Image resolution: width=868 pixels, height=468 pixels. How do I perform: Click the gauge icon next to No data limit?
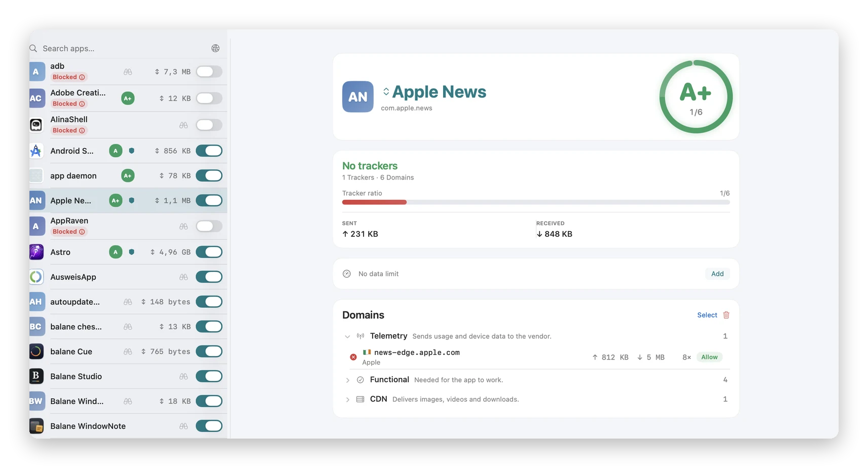pyautogui.click(x=347, y=274)
